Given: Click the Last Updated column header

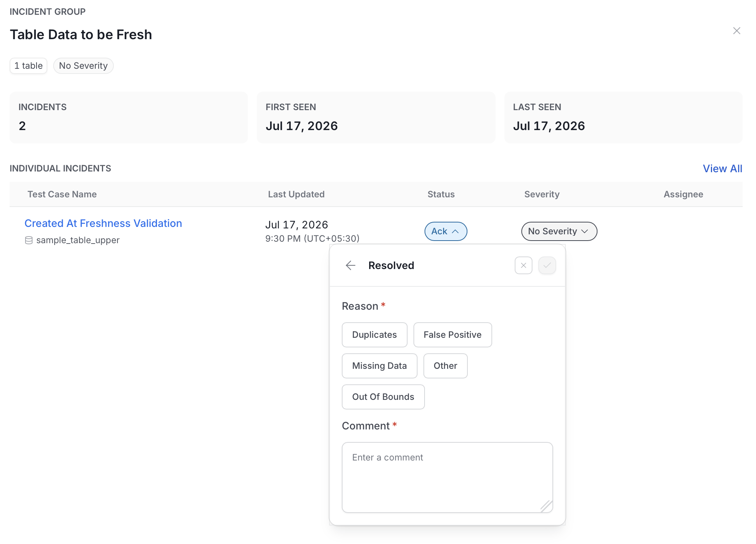Looking at the screenshot, I should [296, 194].
